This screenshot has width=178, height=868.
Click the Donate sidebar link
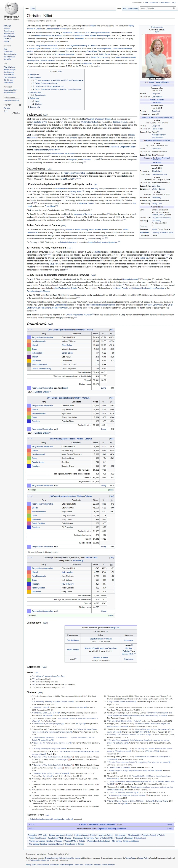[x=6, y=41]
